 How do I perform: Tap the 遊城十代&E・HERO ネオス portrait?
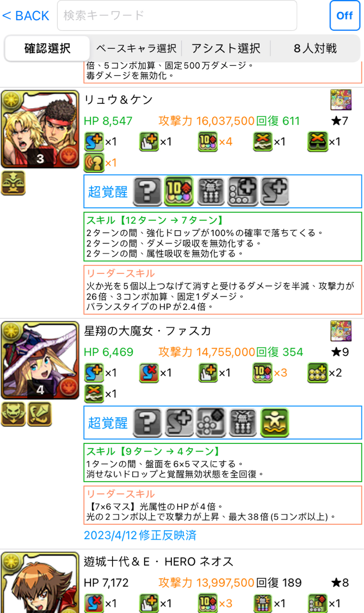[40, 582]
